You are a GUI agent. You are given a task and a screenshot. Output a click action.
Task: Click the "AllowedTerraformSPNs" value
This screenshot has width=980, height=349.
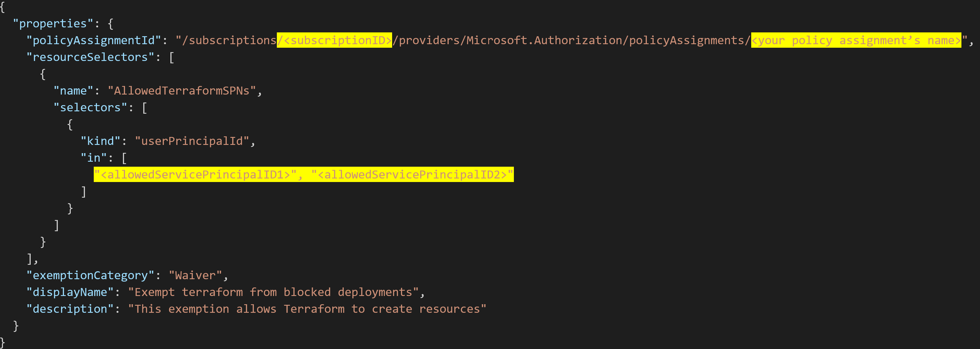(182, 90)
